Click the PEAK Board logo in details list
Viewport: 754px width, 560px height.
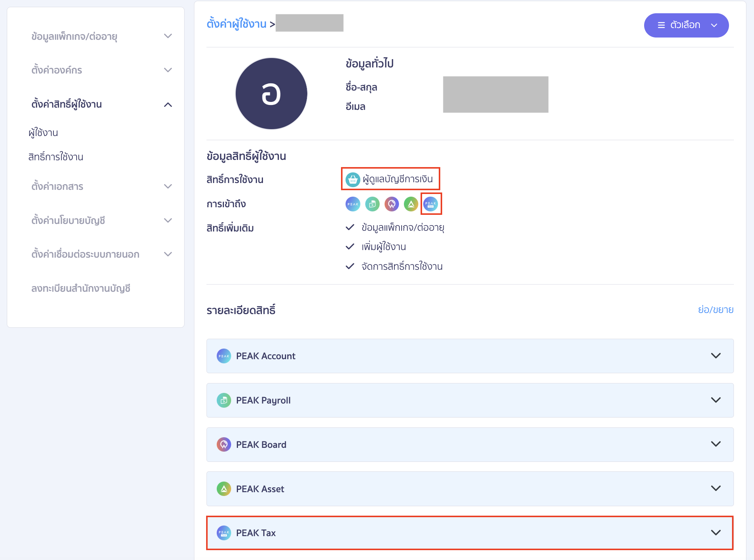[x=224, y=444]
